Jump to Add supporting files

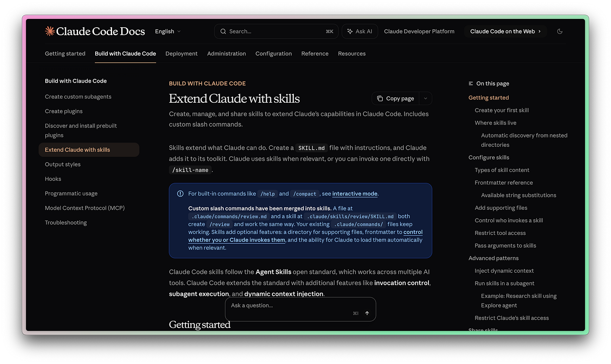501,208
